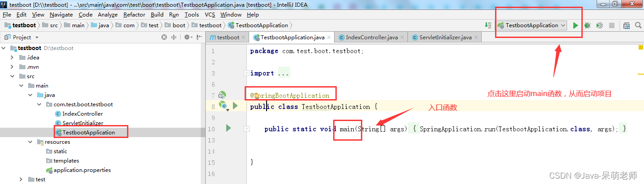Click the gutter run arrow on line 8
The image size is (644, 184).
tap(235, 106)
